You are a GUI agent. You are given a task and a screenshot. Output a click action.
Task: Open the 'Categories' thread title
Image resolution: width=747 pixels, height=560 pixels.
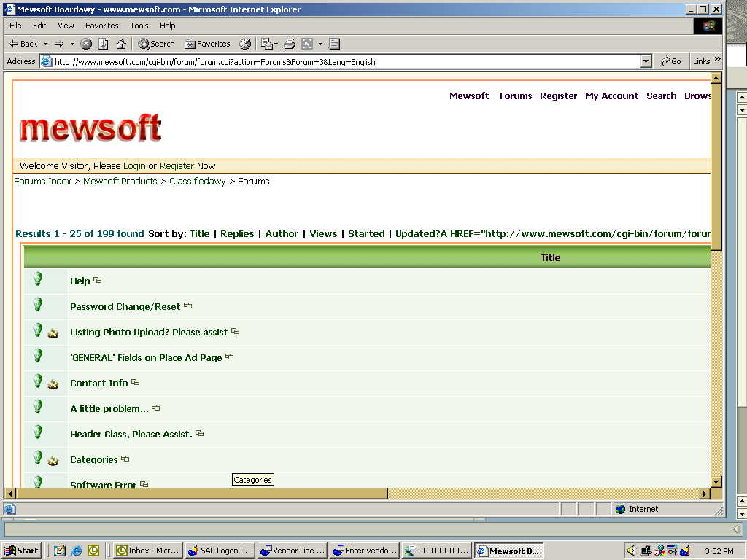coord(94,459)
